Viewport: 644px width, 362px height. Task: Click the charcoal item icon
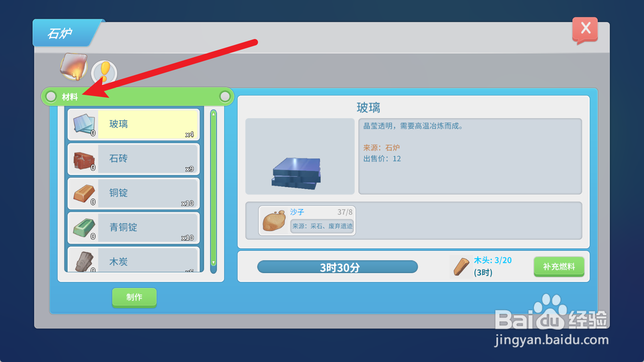(84, 261)
